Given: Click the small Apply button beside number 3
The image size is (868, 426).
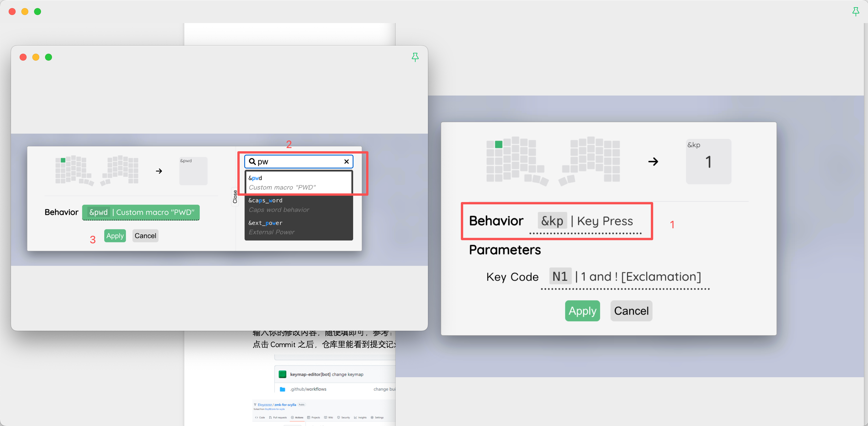Looking at the screenshot, I should point(115,236).
